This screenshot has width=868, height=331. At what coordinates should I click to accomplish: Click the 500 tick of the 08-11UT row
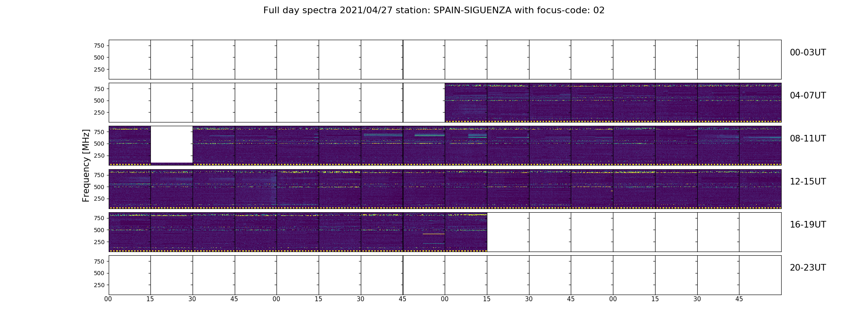[x=99, y=144]
